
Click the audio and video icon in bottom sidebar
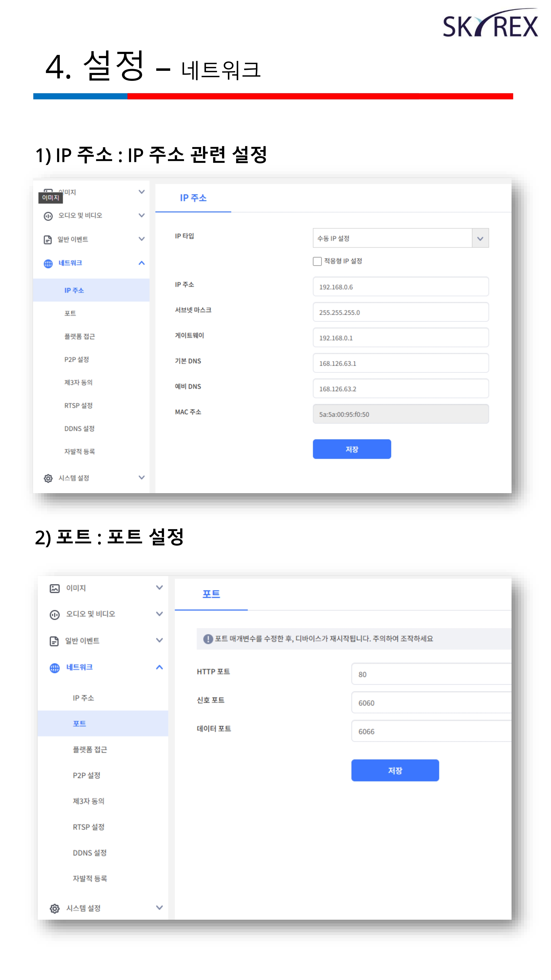click(x=54, y=614)
